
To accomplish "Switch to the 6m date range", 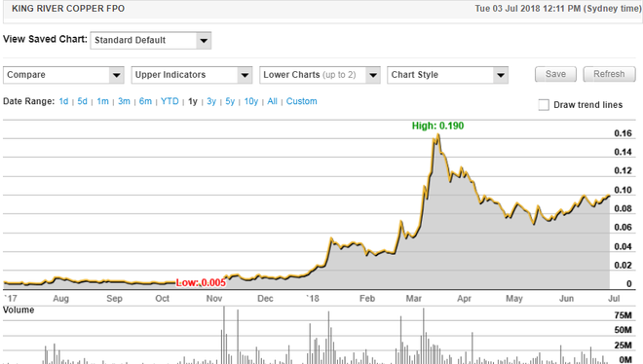I will point(145,101).
